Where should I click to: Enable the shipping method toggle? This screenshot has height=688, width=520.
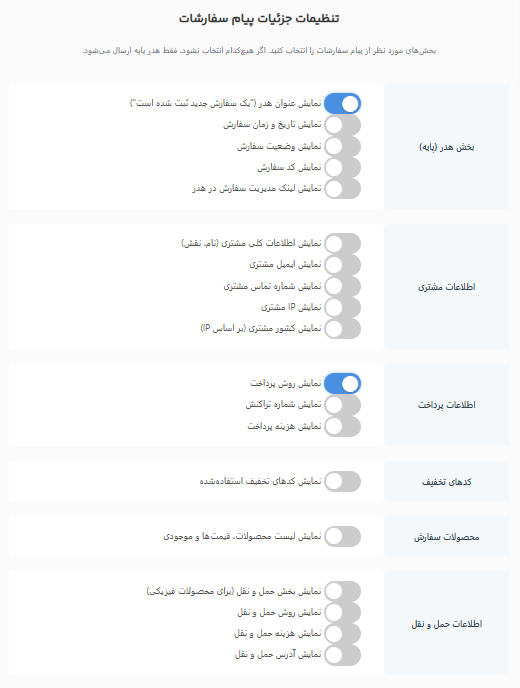[x=342, y=613]
